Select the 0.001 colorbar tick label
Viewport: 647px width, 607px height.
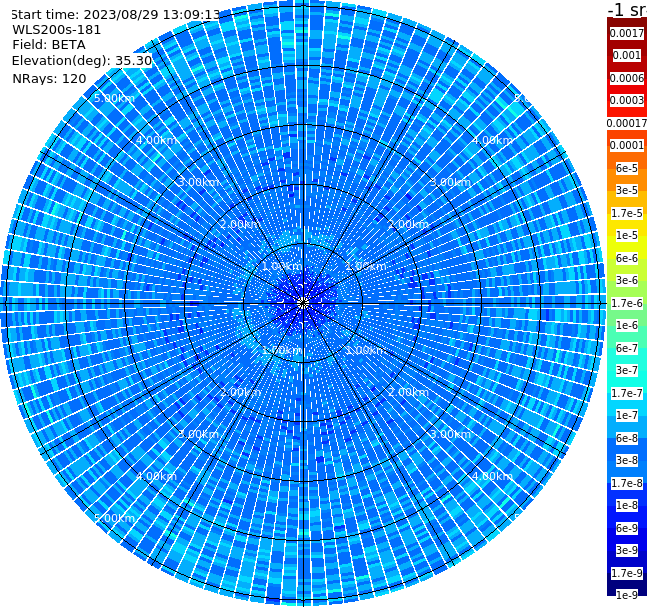point(626,55)
